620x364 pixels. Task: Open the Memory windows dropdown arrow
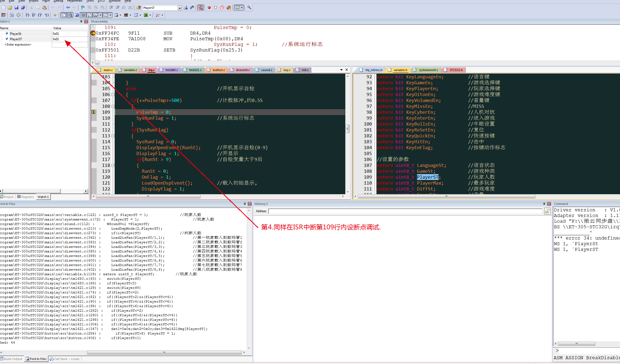pyautogui.click(x=111, y=15)
